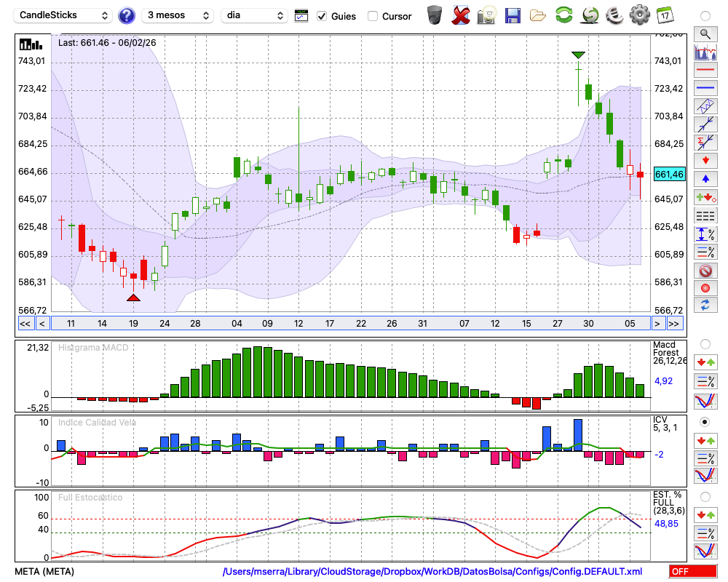
Task: Click ICV panel indicator curves button
Action: (705, 476)
